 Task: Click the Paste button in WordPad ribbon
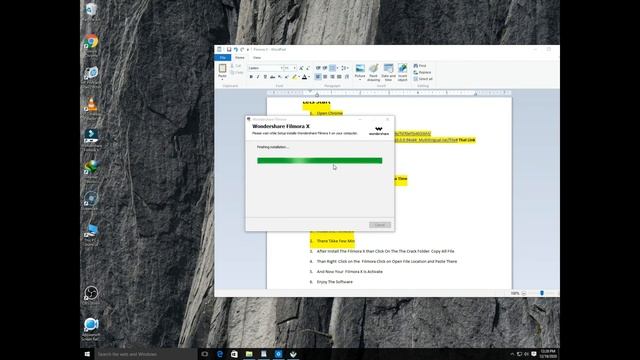click(x=222, y=71)
